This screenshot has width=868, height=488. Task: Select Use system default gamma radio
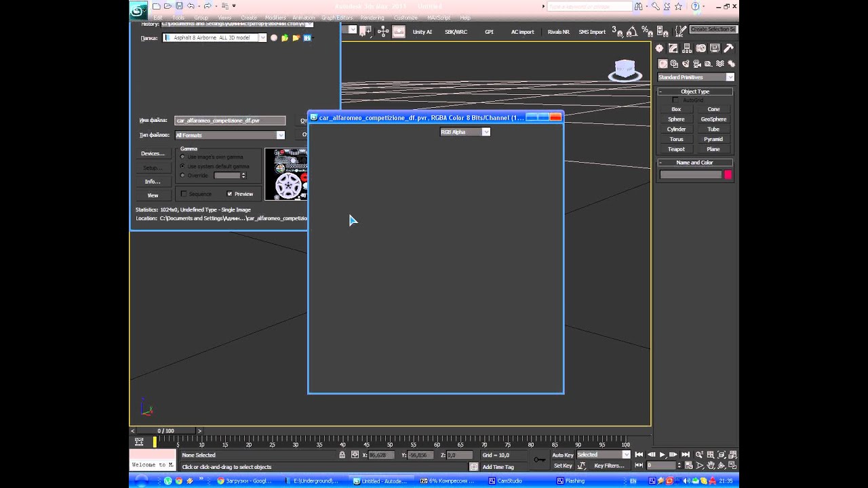(x=182, y=166)
